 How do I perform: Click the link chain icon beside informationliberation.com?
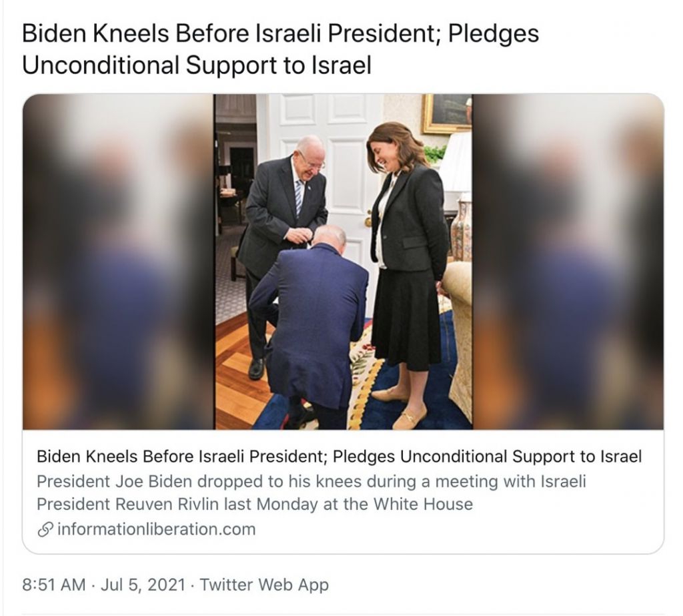(x=45, y=530)
